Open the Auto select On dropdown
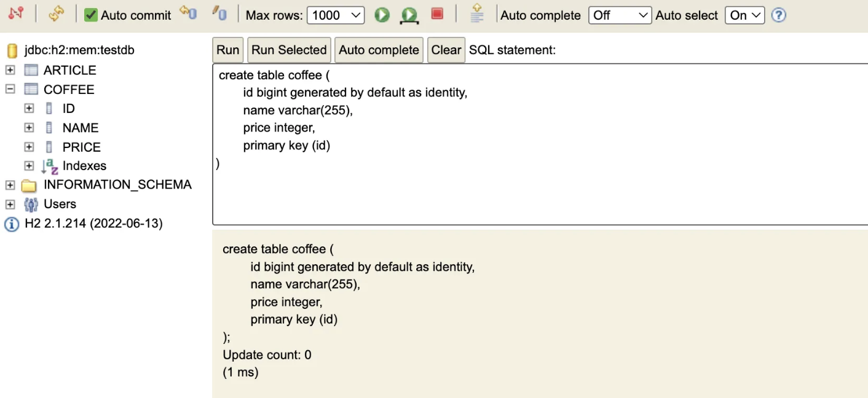868x398 pixels. 745,15
